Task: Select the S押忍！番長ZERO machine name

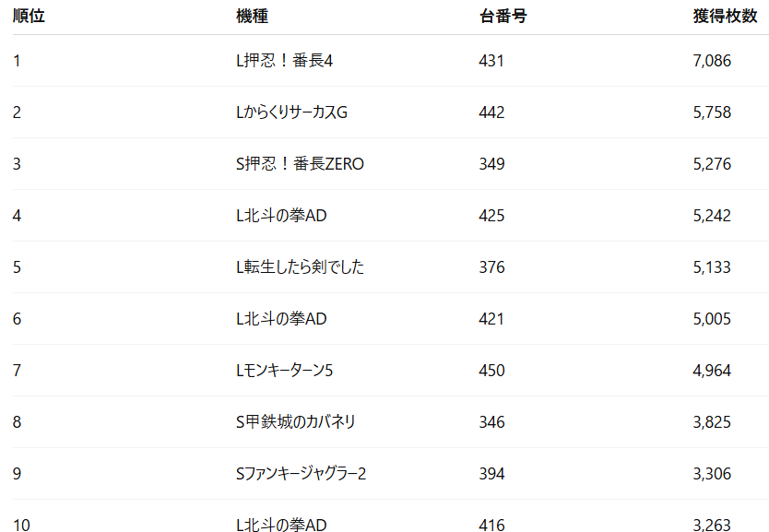Action: 301,164
